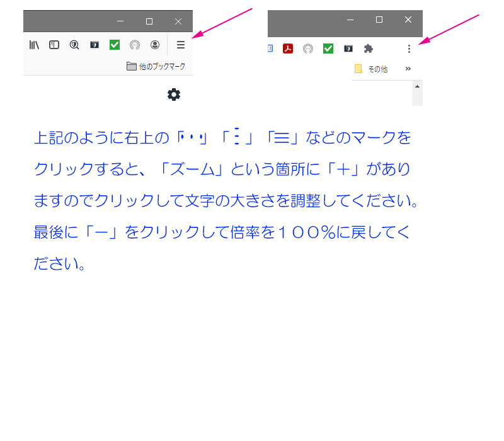
Task: Open the Firefox account avatar icon
Action: pyautogui.click(x=154, y=45)
